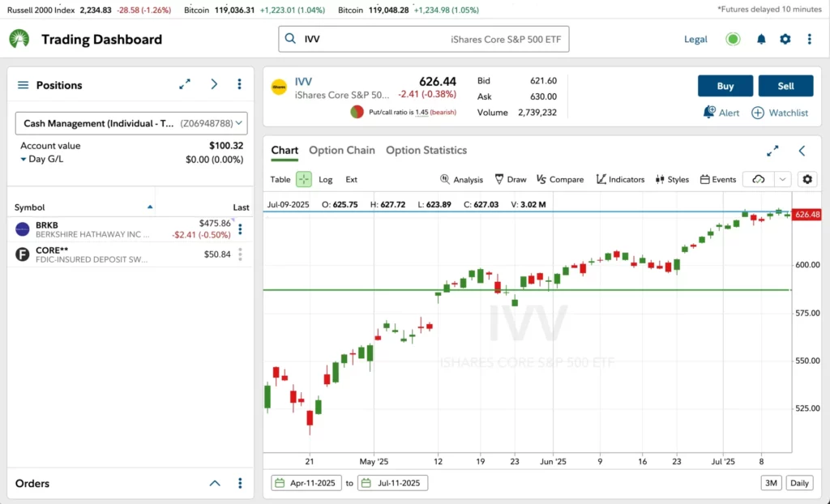Select the Draw tool
The height and width of the screenshot is (504, 830).
pyautogui.click(x=511, y=179)
